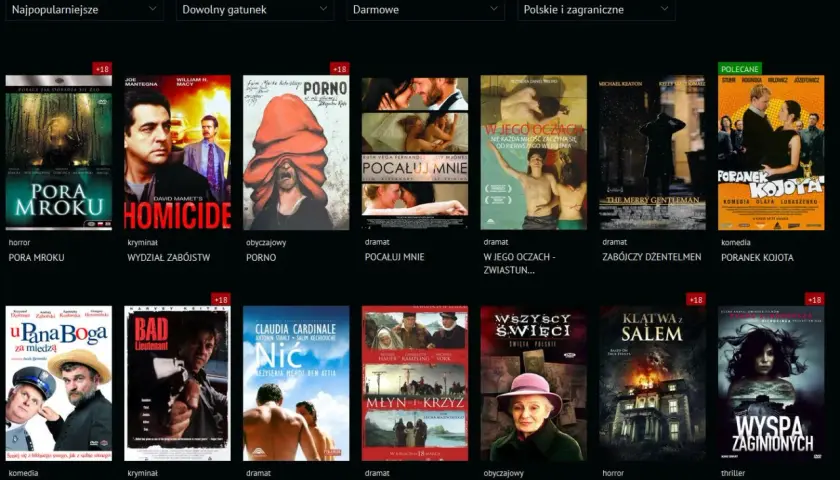The width and height of the screenshot is (840, 480).
Task: Click horror label under Klątwa z Salem
Action: point(613,474)
